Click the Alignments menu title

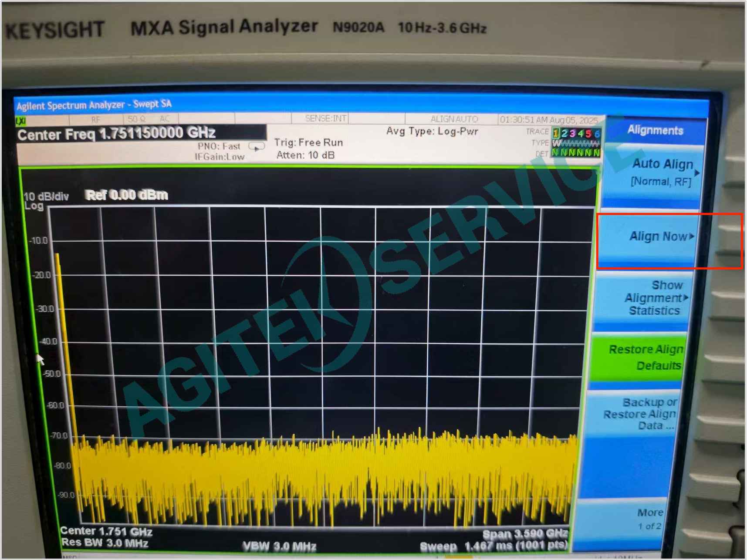point(655,130)
